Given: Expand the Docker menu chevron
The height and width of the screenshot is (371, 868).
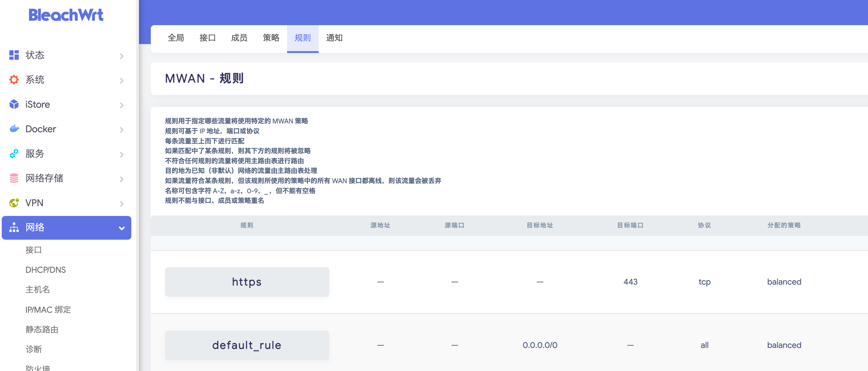Looking at the screenshot, I should (x=122, y=130).
